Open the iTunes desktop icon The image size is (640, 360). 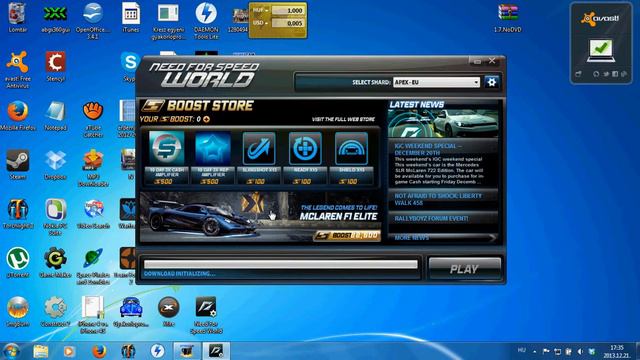[x=131, y=18]
